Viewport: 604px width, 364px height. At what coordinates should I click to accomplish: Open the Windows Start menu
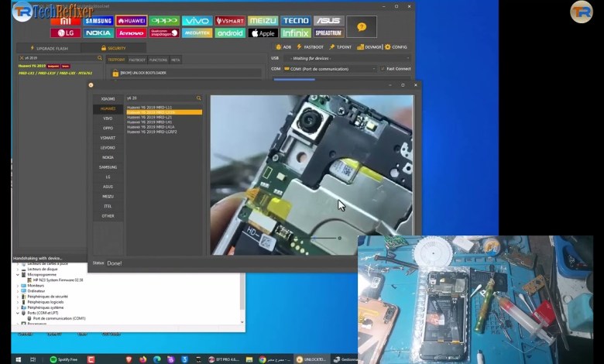click(x=18, y=359)
